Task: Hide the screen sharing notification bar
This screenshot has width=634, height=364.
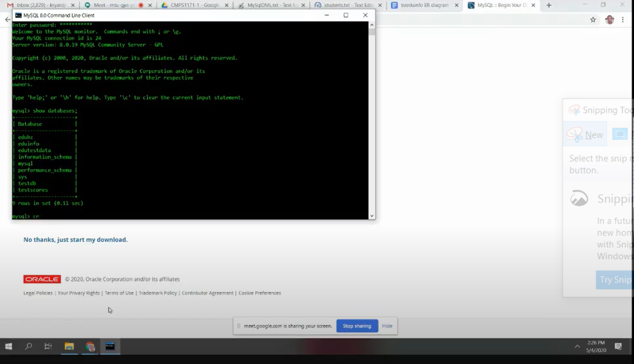Action: tap(387, 326)
